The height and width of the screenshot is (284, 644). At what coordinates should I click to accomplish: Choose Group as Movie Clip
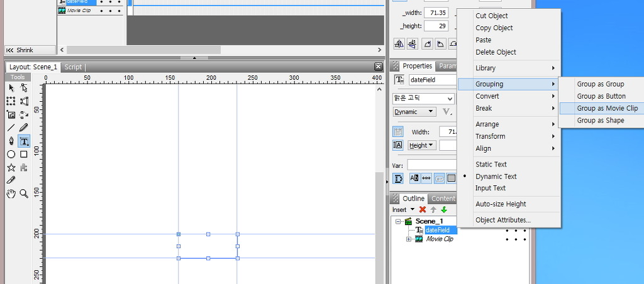click(x=607, y=108)
